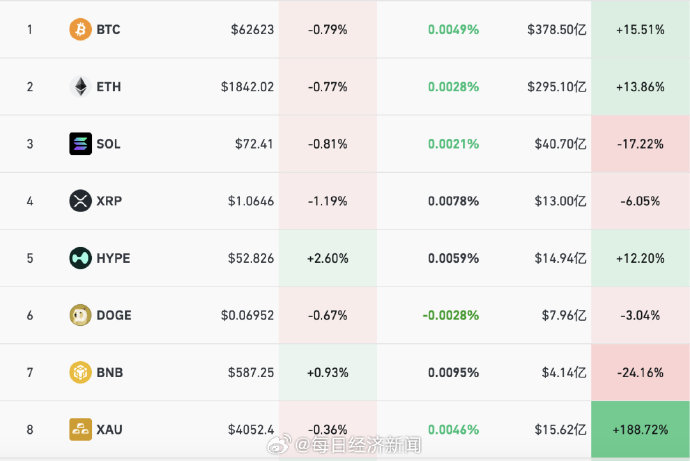Click the BTC price $62623
Image resolution: width=690 pixels, height=461 pixels.
(252, 29)
